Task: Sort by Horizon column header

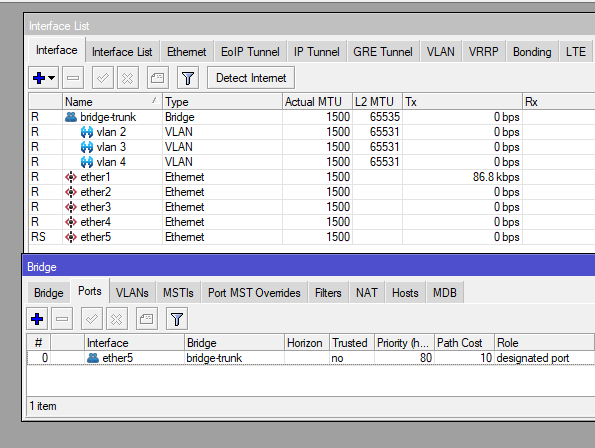Action: click(x=307, y=343)
